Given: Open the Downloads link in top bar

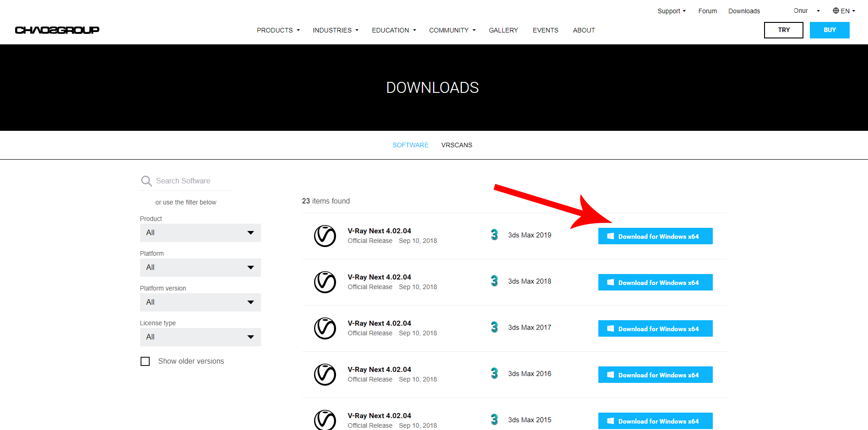Looking at the screenshot, I should (x=744, y=11).
